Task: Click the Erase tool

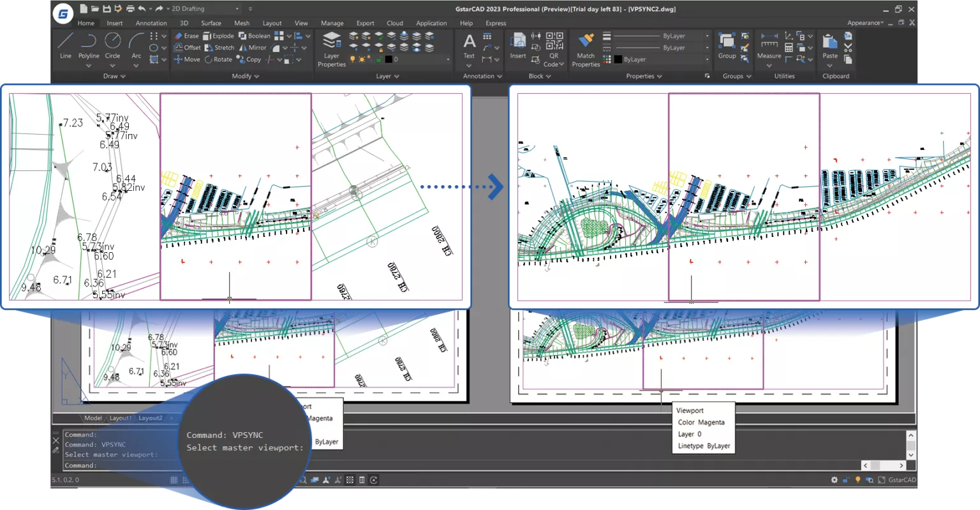Action: coord(186,36)
